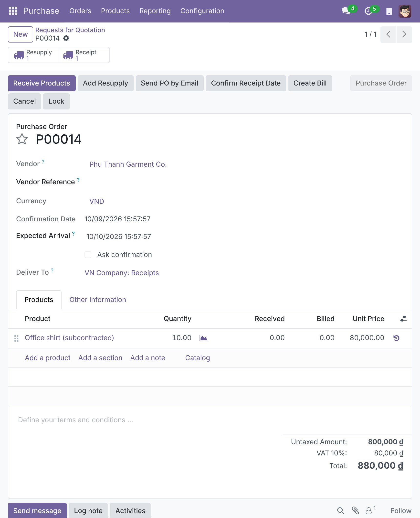Click the Receive Products button

[42, 83]
